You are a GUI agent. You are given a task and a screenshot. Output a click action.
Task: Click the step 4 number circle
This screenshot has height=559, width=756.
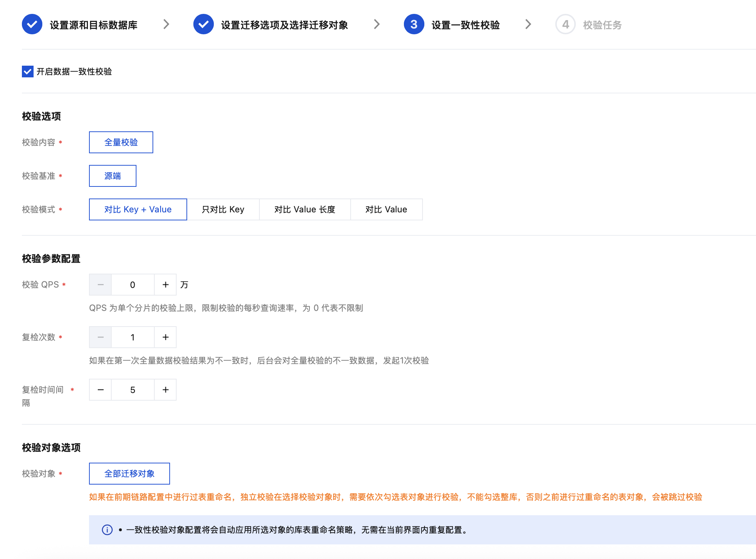click(565, 24)
